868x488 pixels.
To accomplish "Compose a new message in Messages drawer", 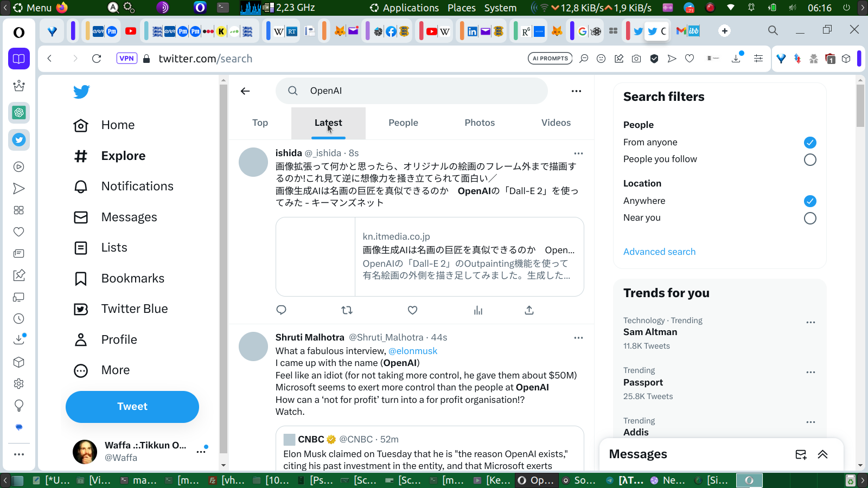I will pyautogui.click(x=801, y=454).
